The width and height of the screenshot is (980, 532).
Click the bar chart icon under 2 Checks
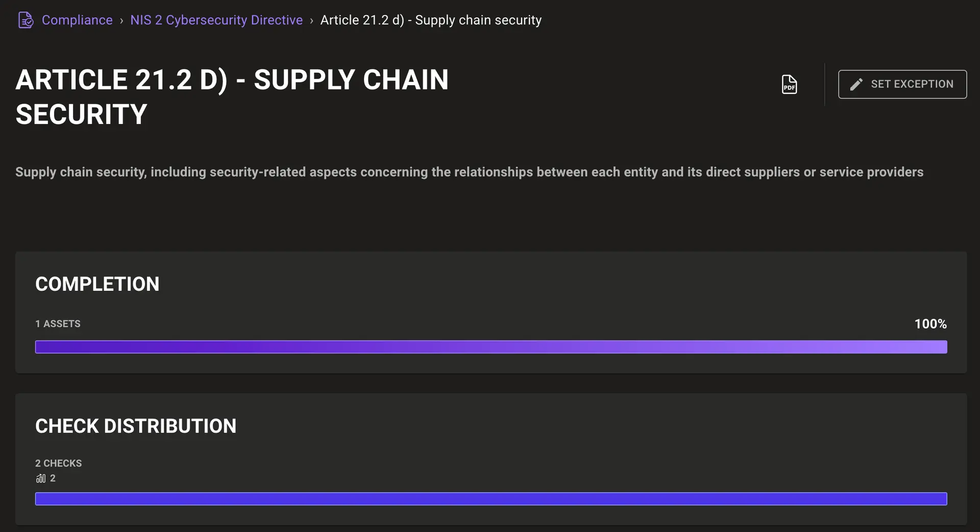click(41, 478)
